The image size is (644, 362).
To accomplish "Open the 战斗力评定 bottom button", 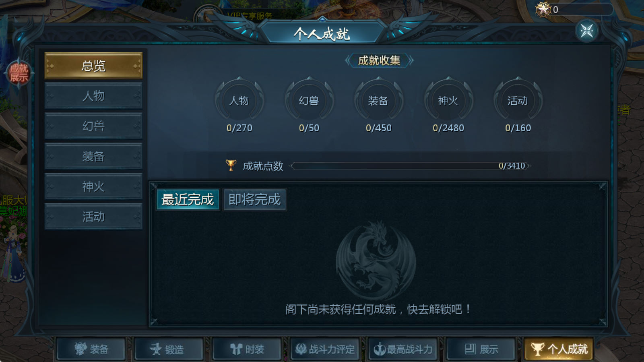I will click(x=325, y=349).
